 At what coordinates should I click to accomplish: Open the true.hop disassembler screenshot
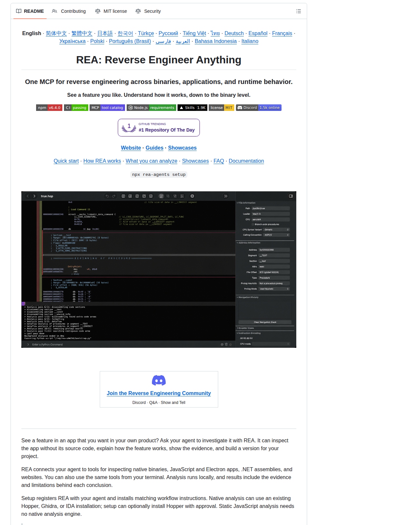[x=159, y=269]
